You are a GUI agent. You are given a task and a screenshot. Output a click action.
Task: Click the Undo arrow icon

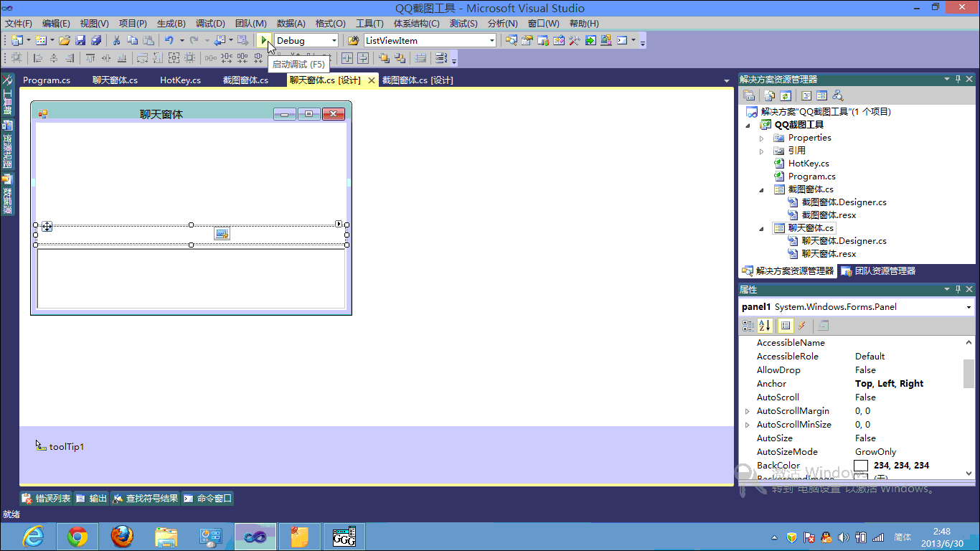169,41
